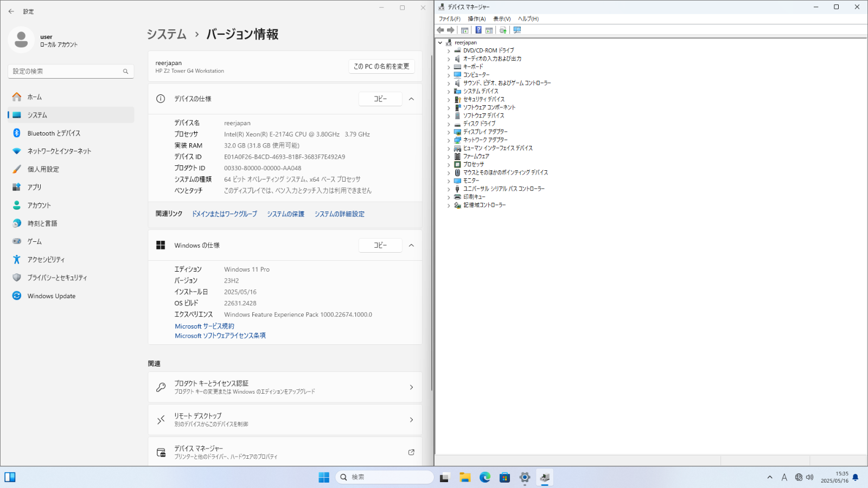Click the user local account profile
This screenshot has height=488, width=868.
click(x=43, y=40)
